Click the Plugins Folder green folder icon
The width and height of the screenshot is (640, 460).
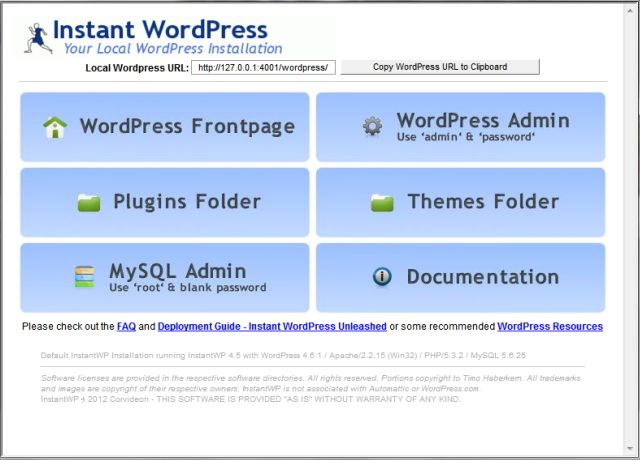[x=89, y=202]
